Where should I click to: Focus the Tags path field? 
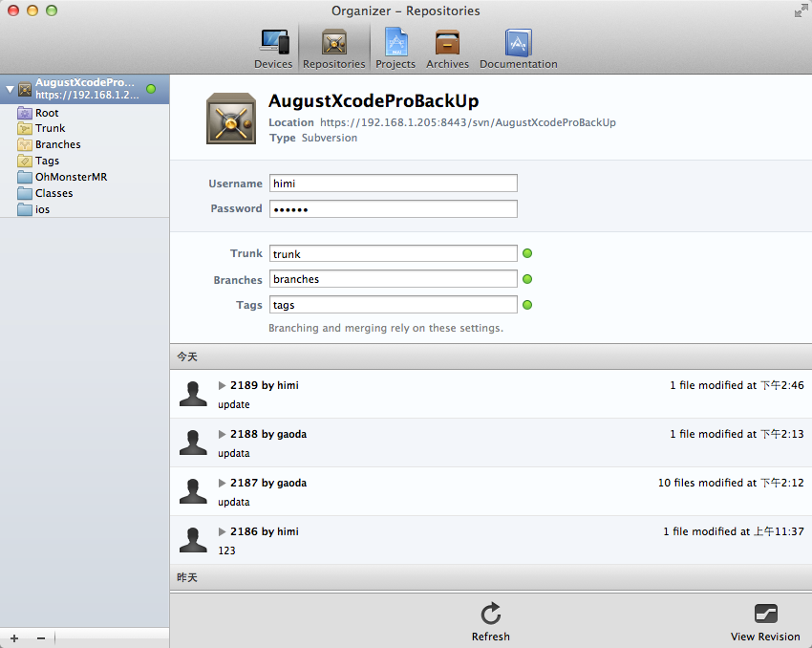393,305
